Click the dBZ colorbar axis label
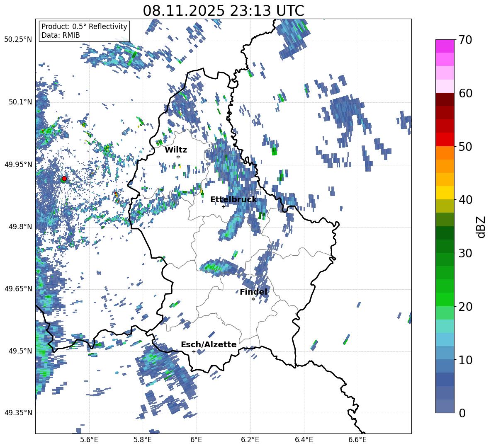The height and width of the screenshot is (448, 491). (x=481, y=227)
